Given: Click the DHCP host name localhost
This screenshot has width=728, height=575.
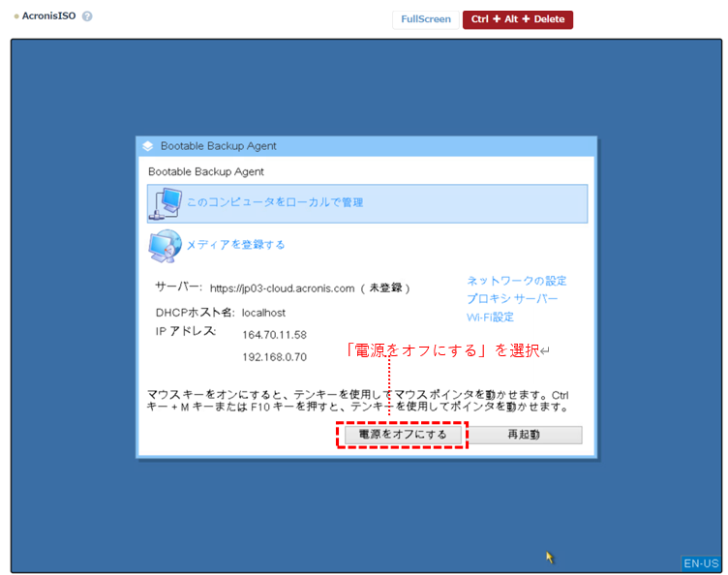Looking at the screenshot, I should [263, 313].
